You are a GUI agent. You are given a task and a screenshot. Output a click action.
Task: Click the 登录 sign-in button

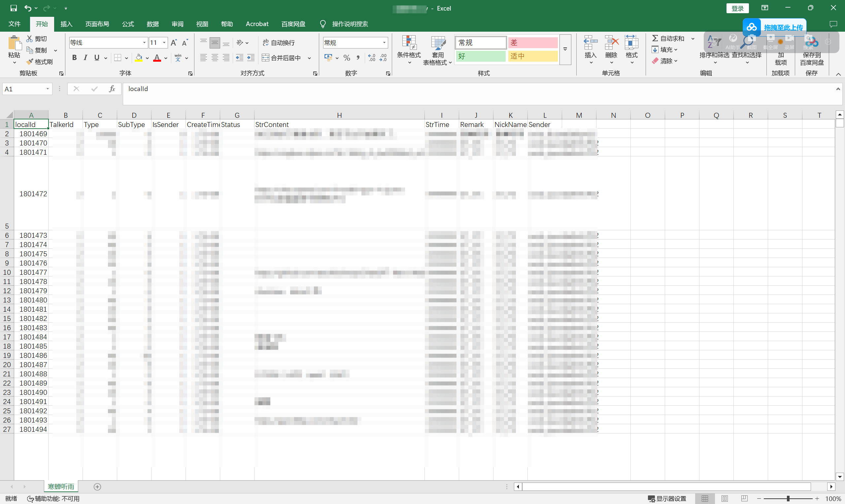point(737,8)
